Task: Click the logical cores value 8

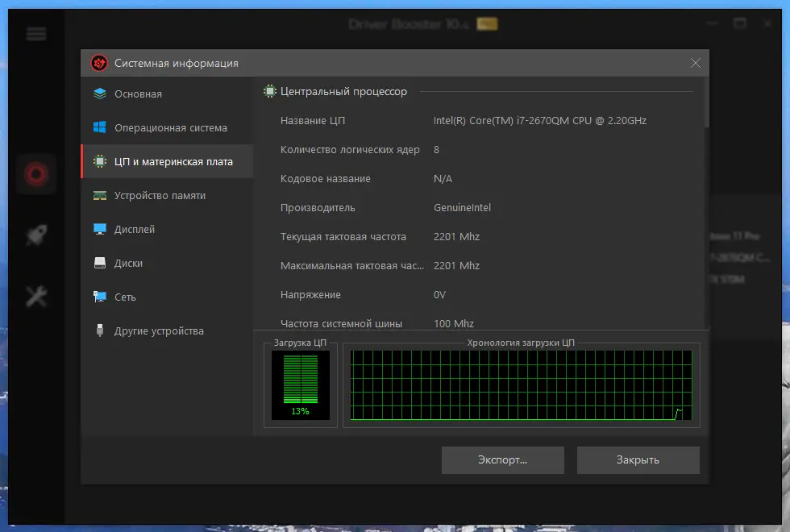Action: (436, 150)
